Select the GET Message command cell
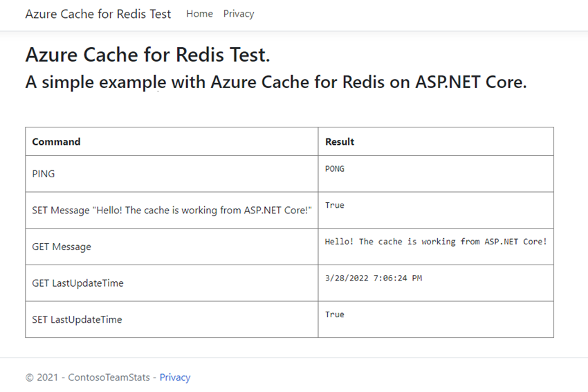Image resolution: width=588 pixels, height=392 pixels. [62, 247]
